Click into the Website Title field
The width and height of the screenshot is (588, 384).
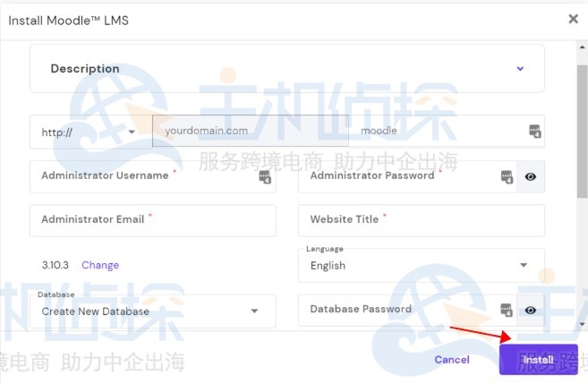[421, 219]
